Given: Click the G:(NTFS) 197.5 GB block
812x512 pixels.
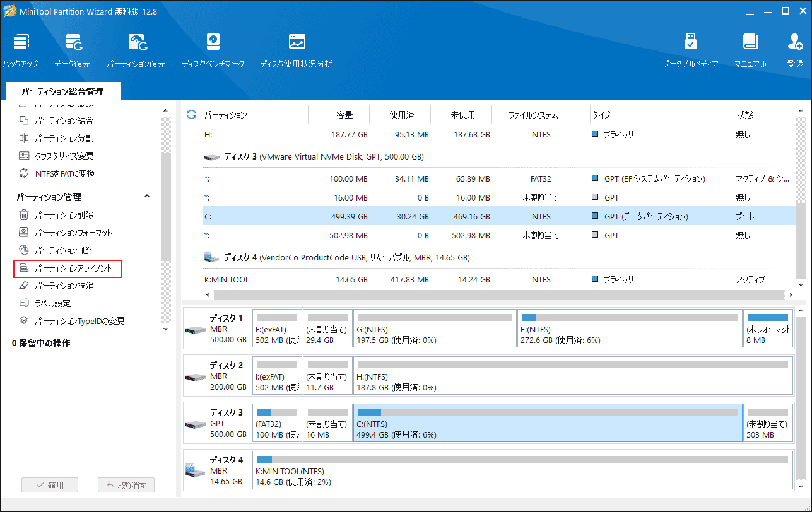Looking at the screenshot, I should point(435,329).
